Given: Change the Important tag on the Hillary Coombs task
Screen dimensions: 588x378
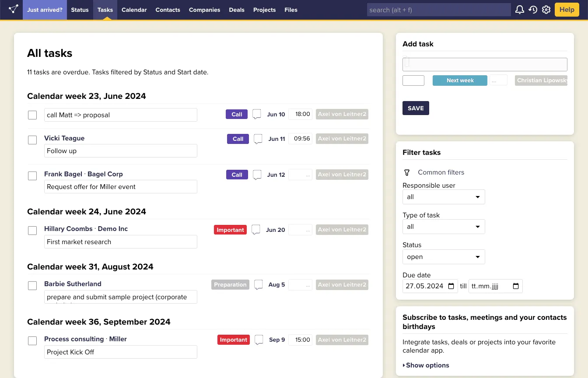Looking at the screenshot, I should [230, 230].
